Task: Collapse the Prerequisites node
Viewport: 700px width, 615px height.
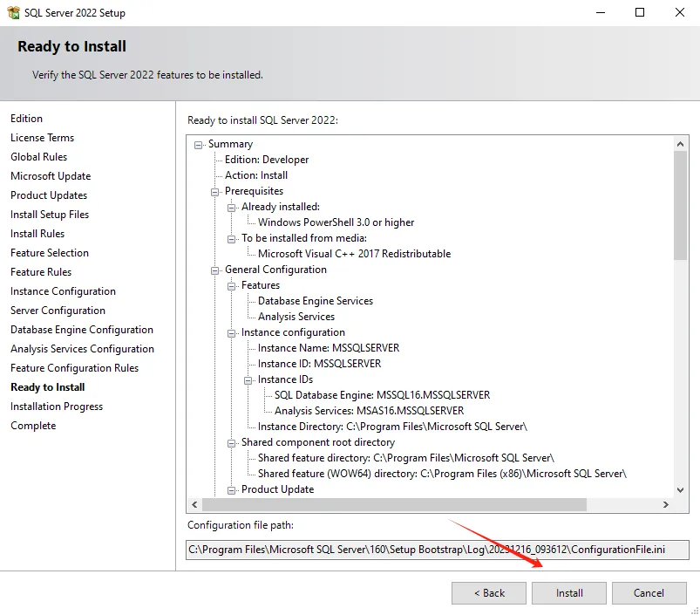Action: coord(214,192)
